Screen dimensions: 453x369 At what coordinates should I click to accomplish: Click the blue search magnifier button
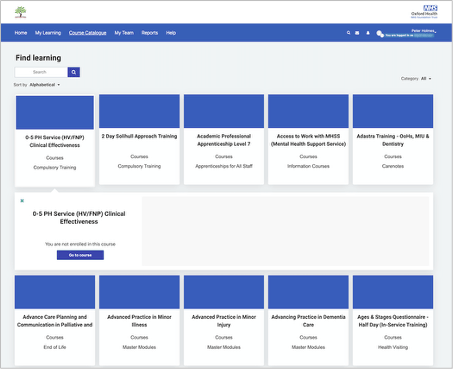coord(74,72)
